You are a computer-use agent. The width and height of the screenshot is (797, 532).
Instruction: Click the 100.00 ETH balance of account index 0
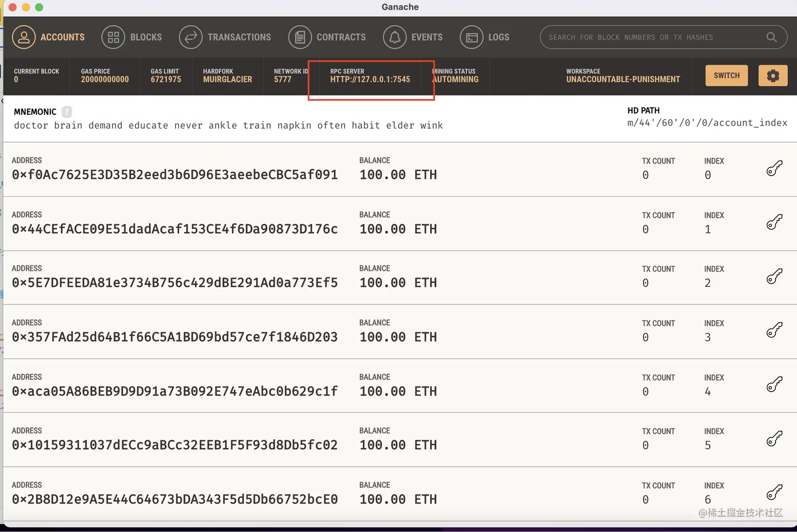(398, 175)
